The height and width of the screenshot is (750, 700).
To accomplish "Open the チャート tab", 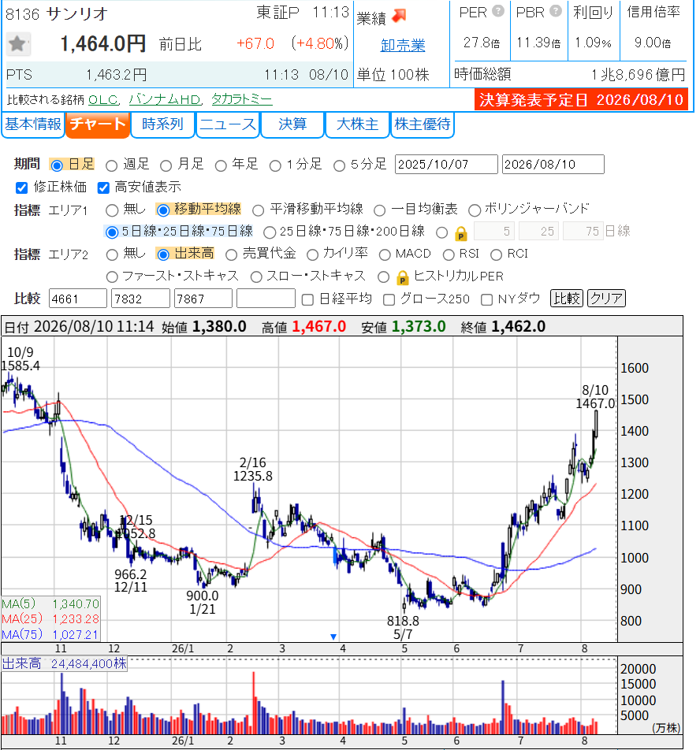I will [98, 124].
